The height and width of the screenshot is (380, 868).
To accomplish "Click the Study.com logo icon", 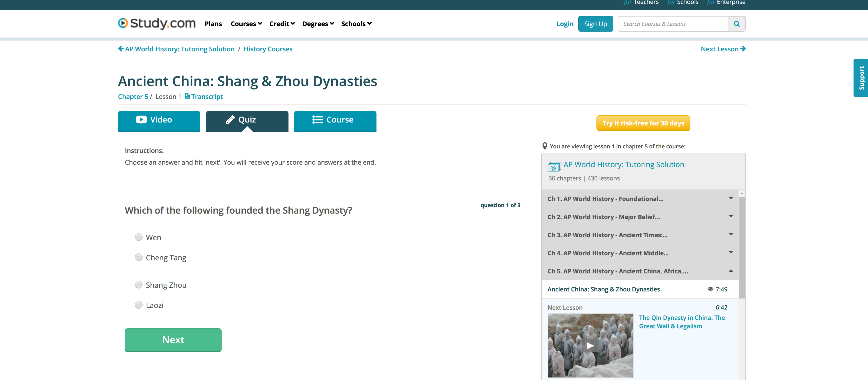I will (x=123, y=23).
